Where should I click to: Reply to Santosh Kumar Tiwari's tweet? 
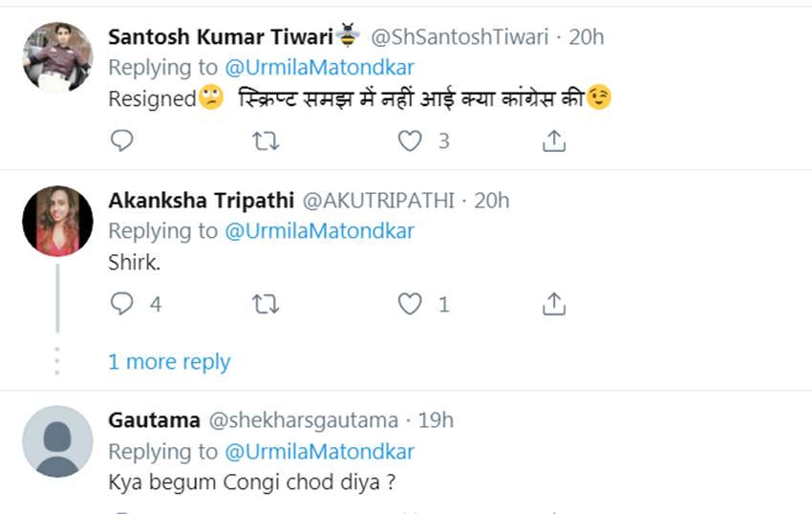pos(121,141)
